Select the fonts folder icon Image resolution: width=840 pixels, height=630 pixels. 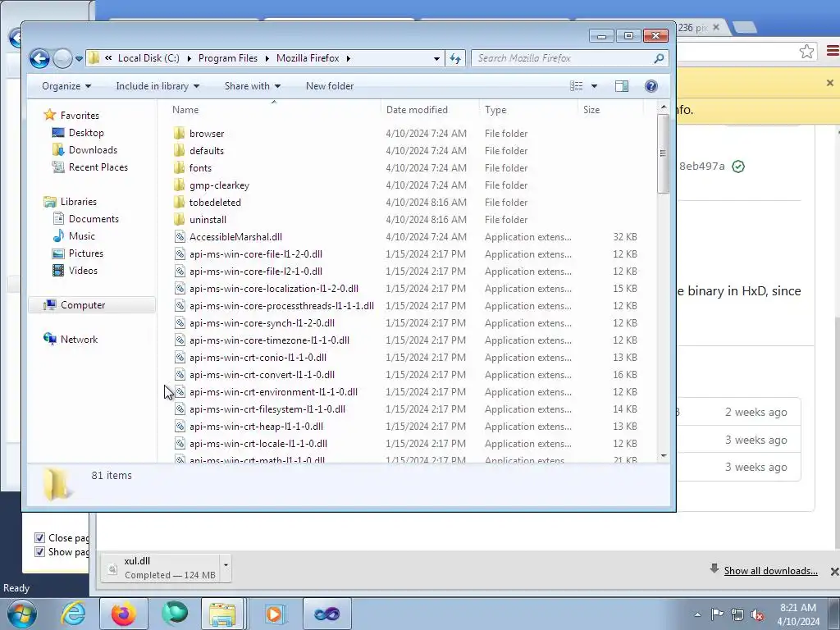pos(180,167)
